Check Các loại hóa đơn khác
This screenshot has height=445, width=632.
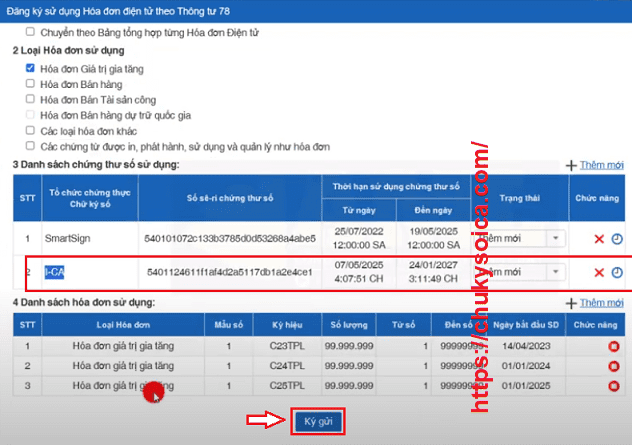coord(30,130)
